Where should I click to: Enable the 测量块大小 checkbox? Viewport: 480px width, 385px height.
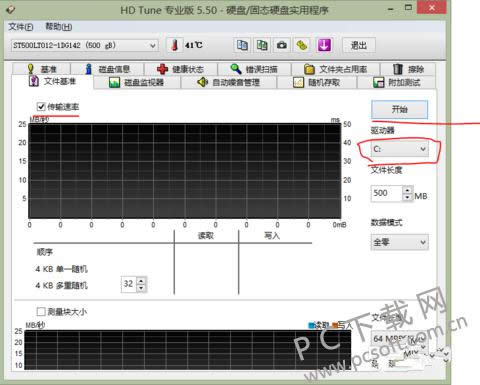point(41,312)
